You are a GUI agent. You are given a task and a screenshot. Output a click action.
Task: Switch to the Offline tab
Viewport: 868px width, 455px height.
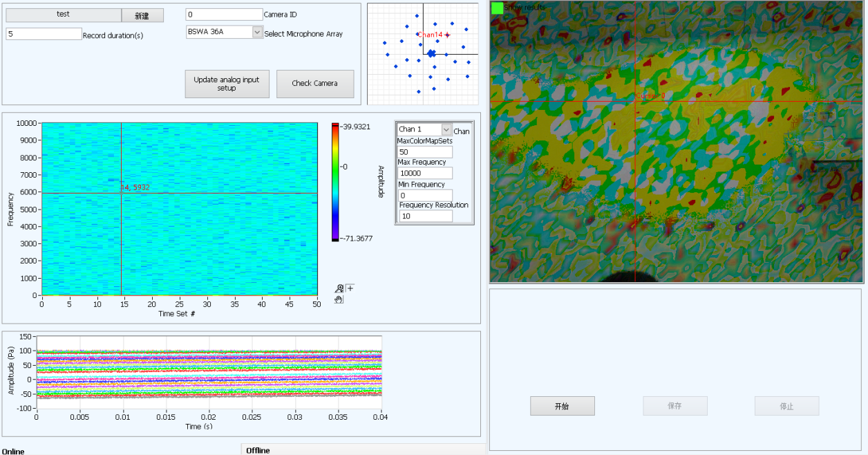coord(258,450)
